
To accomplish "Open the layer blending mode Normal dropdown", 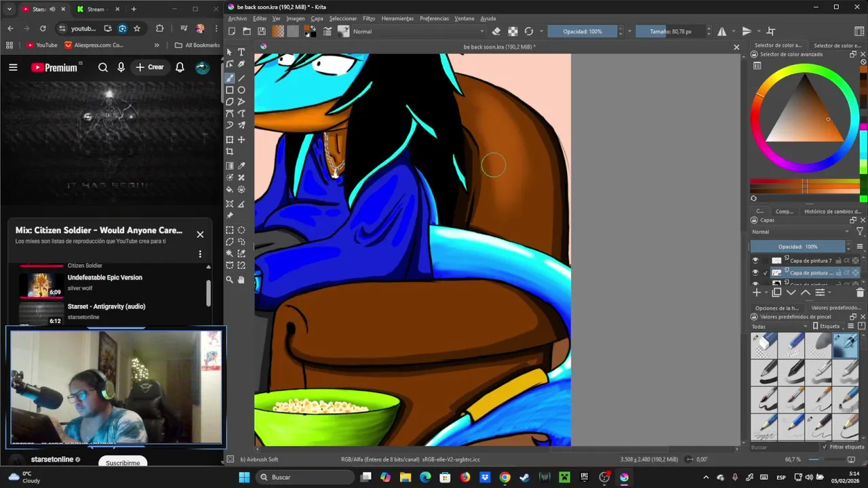I will point(800,232).
